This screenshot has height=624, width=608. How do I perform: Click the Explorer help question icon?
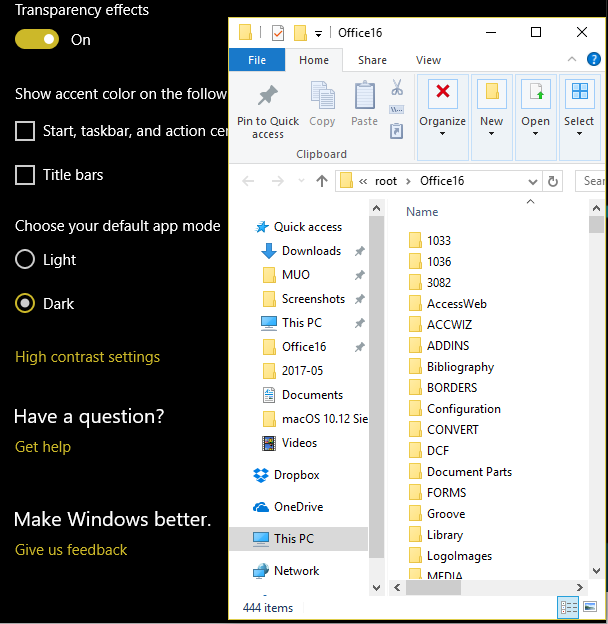click(594, 59)
